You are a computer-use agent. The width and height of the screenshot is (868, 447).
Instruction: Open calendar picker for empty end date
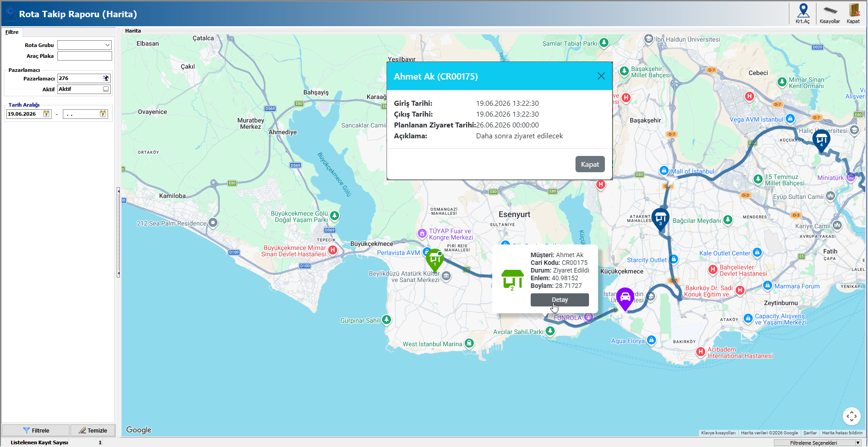[103, 114]
